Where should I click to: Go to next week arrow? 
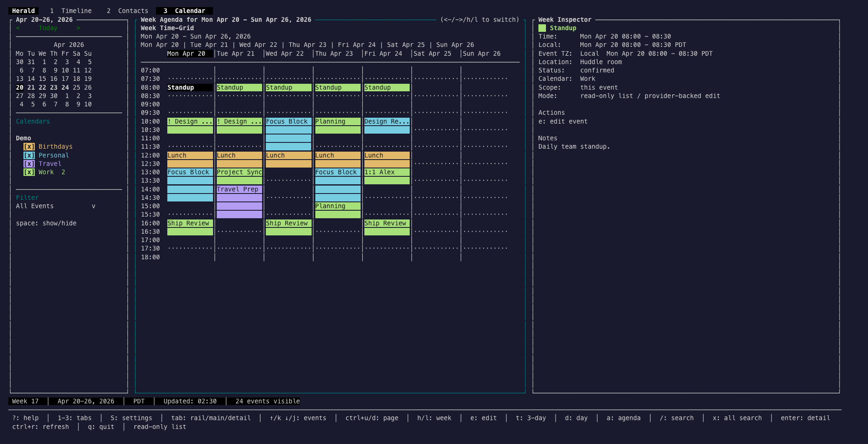[78, 28]
